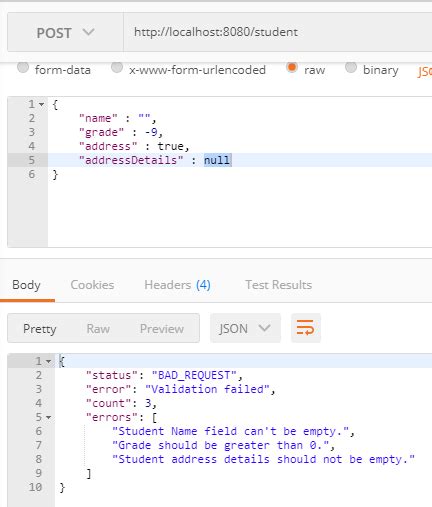Open the JSON content type dropdown beside binary
The width and height of the screenshot is (432, 507).
(x=425, y=71)
